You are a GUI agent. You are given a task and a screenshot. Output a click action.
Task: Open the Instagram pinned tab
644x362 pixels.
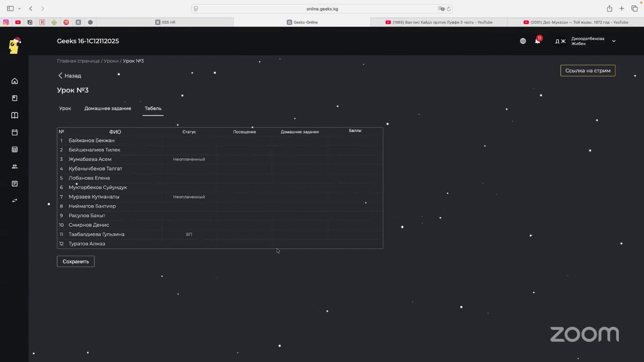click(x=6, y=22)
